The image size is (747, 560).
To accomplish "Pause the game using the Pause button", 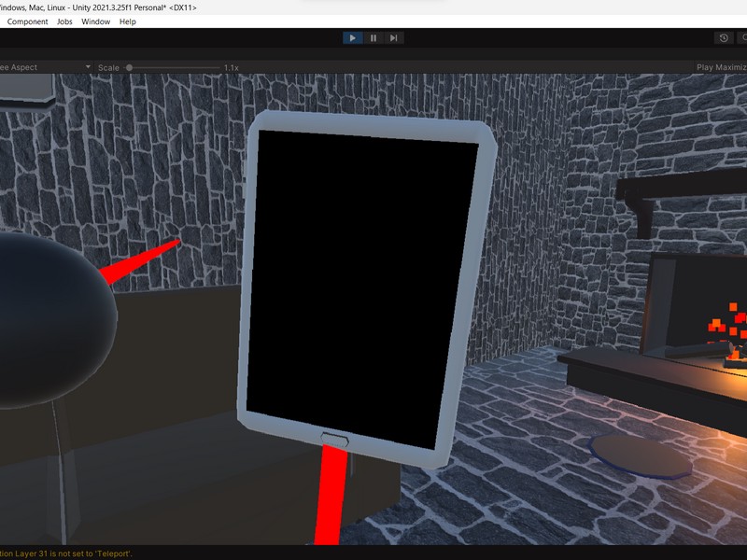I will [x=372, y=38].
